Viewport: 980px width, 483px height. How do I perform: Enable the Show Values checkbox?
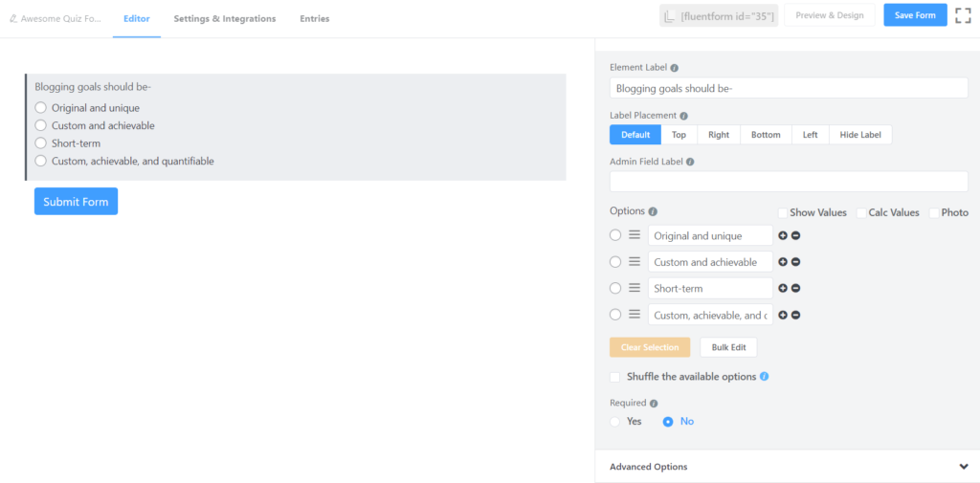783,213
